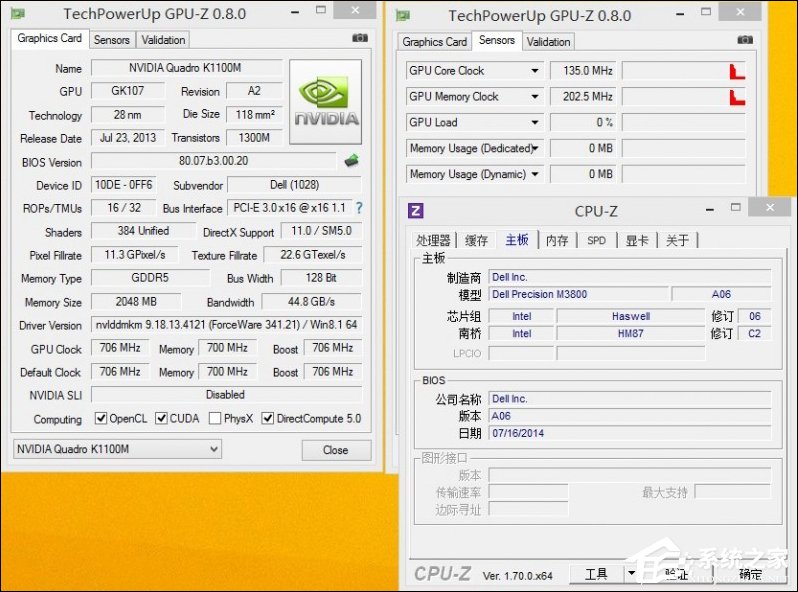Viewport: 798px width, 592px height.
Task: Toggle the PhysX checkbox
Action: pyautogui.click(x=215, y=418)
